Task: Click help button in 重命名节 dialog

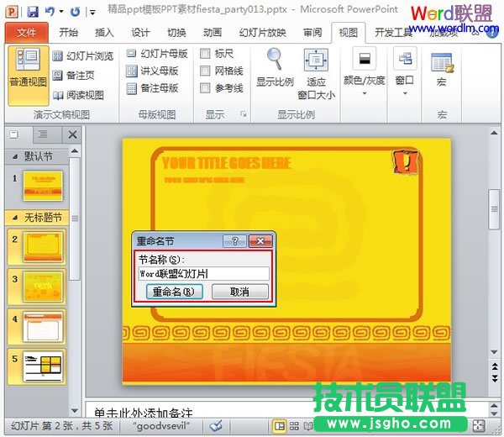Action: click(x=234, y=241)
